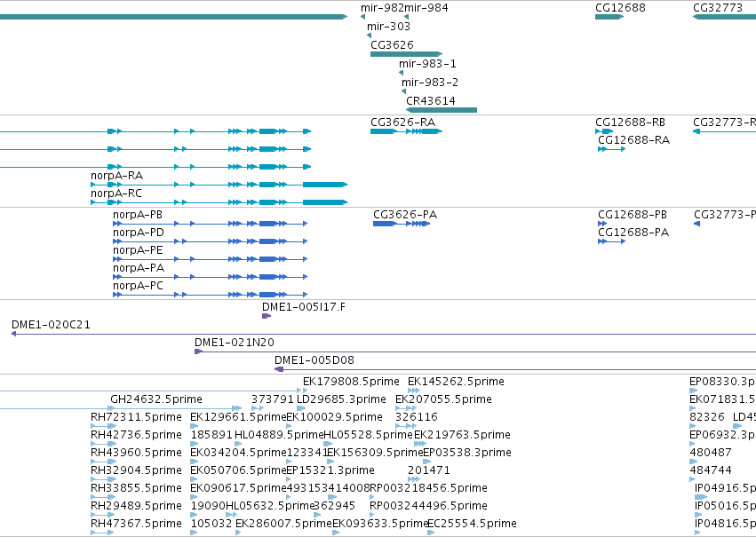Click the EK034204.5prime label

[x=238, y=454]
